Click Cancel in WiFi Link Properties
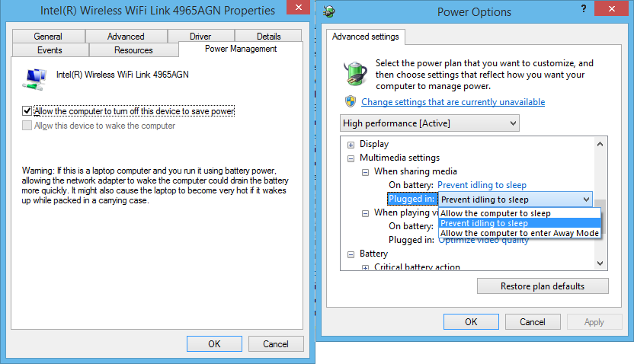Viewport: 634px width, 364px height. (x=276, y=343)
